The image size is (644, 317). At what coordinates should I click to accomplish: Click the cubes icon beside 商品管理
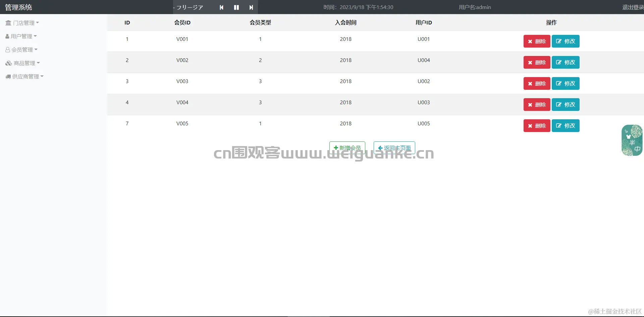tap(9, 63)
